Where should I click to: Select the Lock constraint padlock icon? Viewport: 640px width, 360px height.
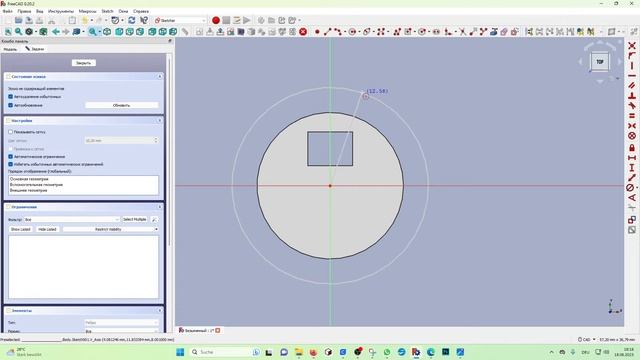point(632,147)
